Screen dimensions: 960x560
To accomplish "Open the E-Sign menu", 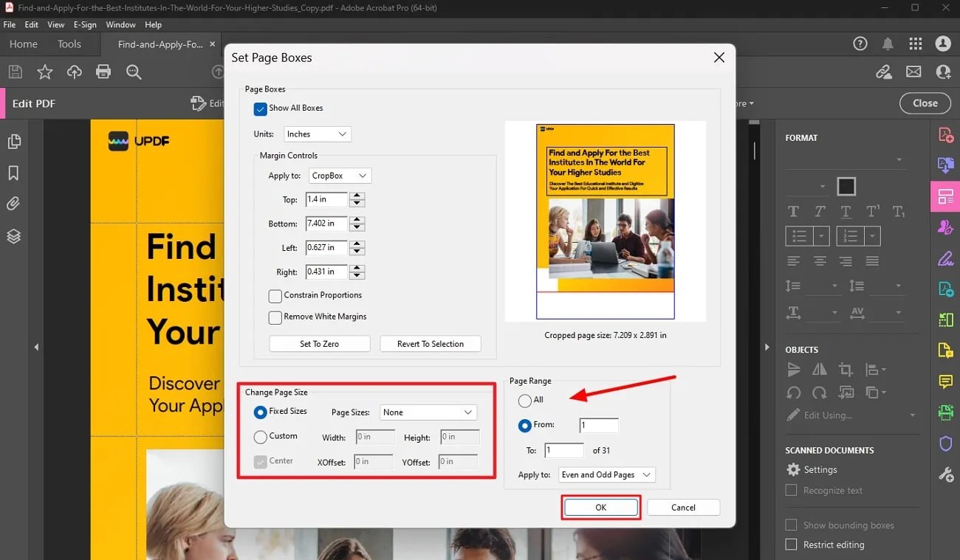I will click(x=84, y=24).
